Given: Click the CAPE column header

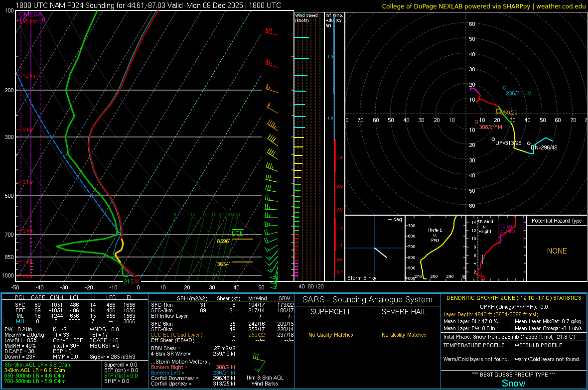Looking at the screenshot, I should (38, 297).
